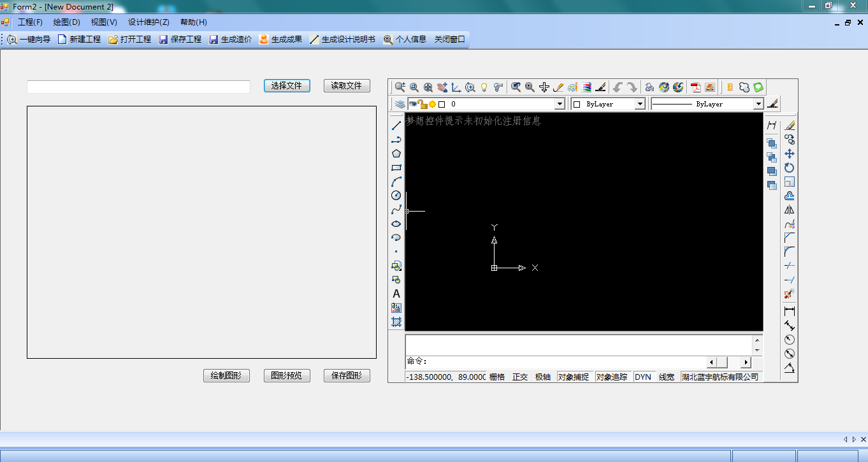Click the 绘制图形 button

coord(226,376)
